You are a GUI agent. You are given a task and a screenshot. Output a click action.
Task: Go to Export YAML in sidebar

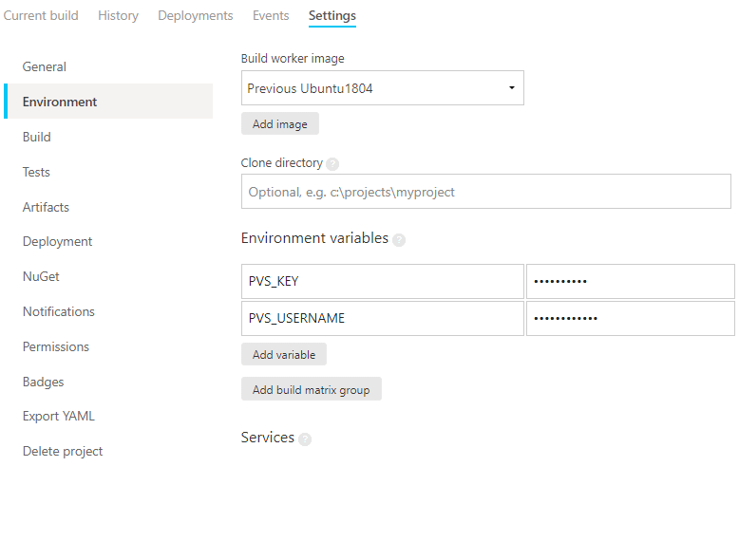pos(59,417)
